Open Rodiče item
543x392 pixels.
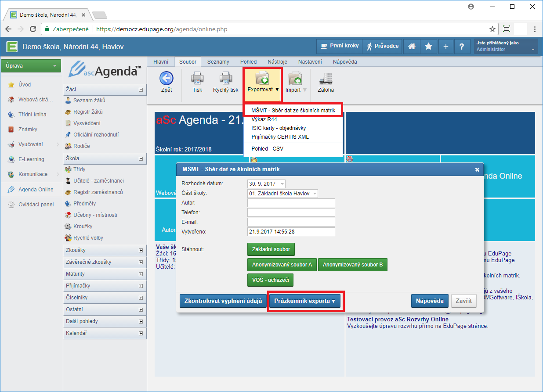(x=81, y=146)
